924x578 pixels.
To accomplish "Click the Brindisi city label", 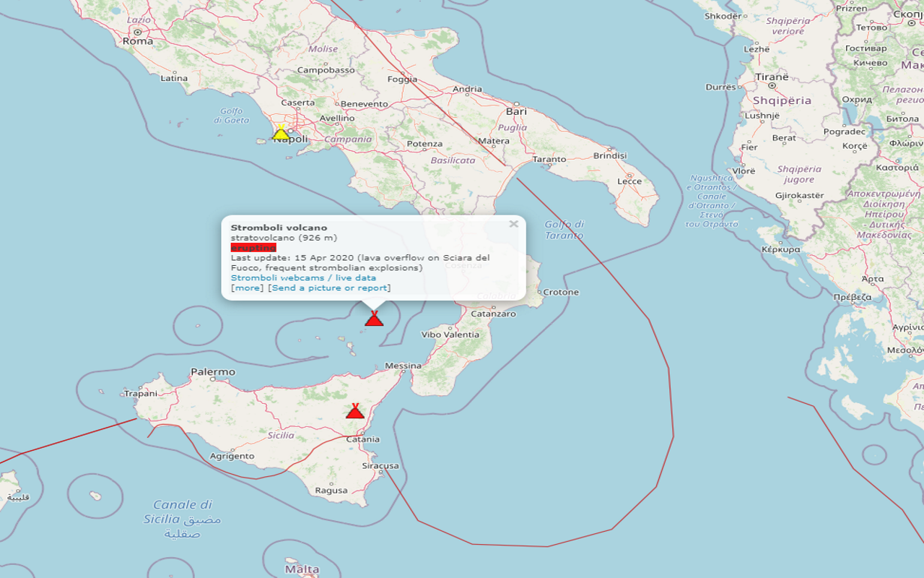I will (610, 155).
